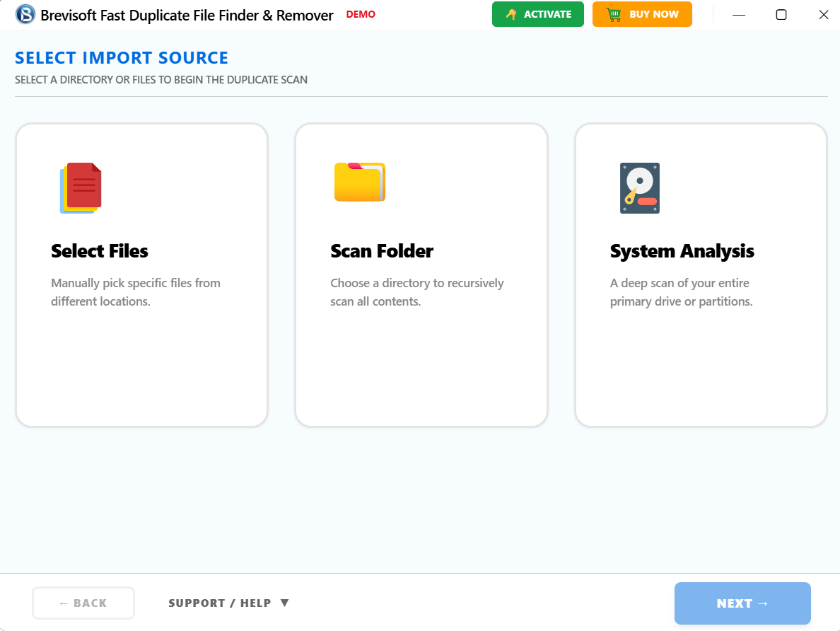Click the red pages of the Select Files icon
The width and height of the screenshot is (840, 631).
(x=83, y=185)
